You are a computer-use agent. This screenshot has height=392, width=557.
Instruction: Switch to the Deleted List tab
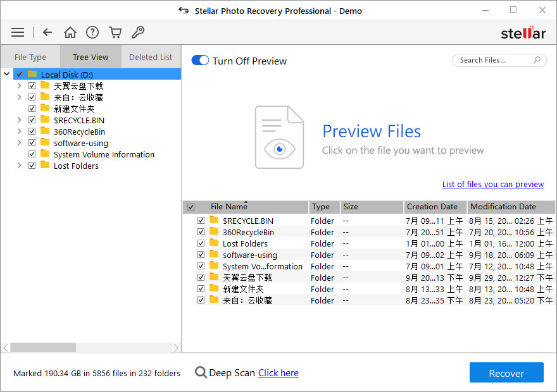pyautogui.click(x=151, y=57)
